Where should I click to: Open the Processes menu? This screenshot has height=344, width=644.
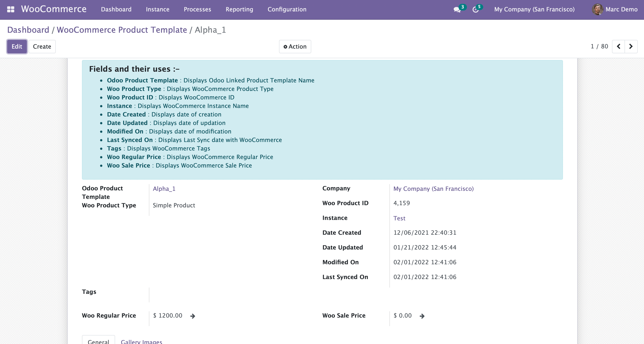pyautogui.click(x=197, y=9)
